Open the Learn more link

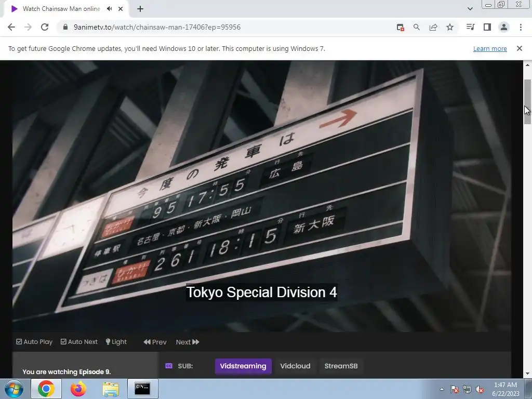(490, 48)
